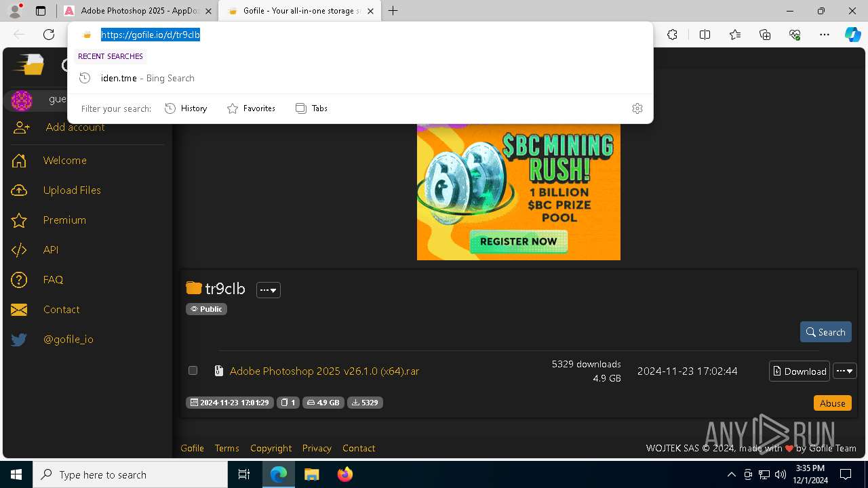Open the Favorites star icon
Image resolution: width=868 pixels, height=488 pixels.
(x=735, y=35)
